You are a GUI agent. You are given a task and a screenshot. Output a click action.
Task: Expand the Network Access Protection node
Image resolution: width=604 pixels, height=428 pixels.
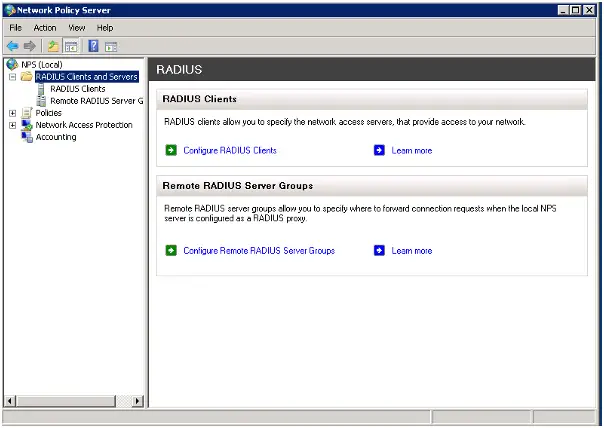tap(13, 125)
